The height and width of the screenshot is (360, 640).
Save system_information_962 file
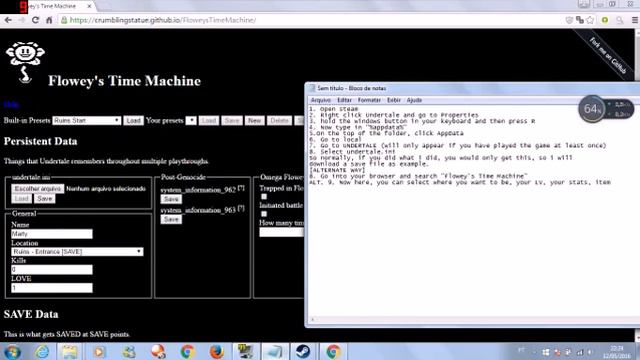[171, 199]
